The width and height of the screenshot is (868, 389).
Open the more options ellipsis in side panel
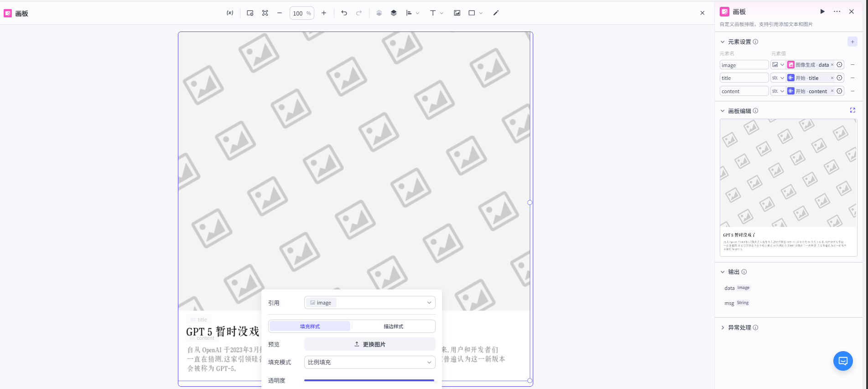[x=837, y=11]
